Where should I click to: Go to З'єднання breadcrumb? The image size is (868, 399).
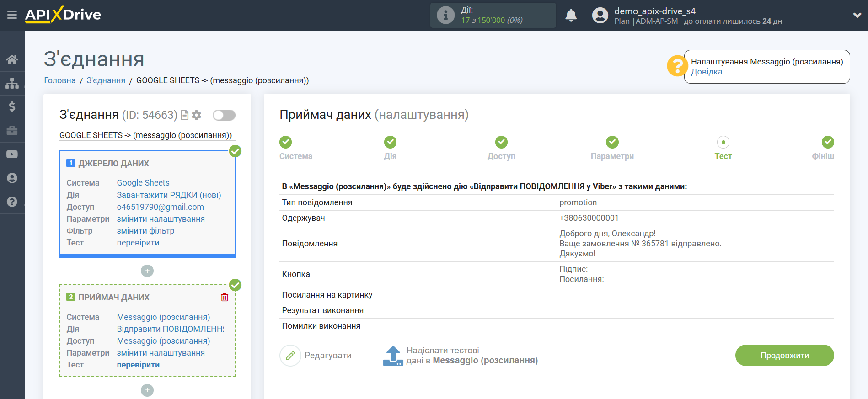point(106,80)
